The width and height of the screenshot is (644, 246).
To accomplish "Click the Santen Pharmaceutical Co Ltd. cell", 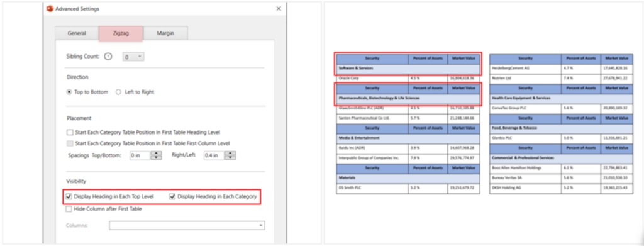I will click(x=372, y=118).
